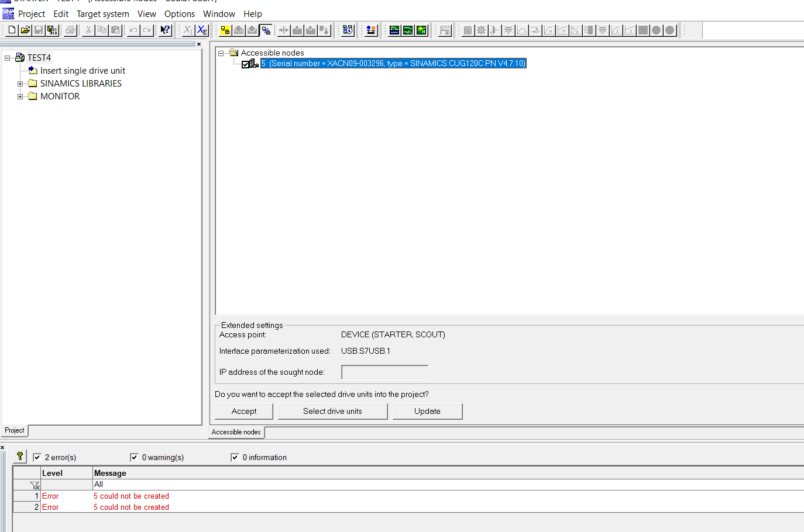This screenshot has height=532, width=804.
Task: Click the save and compile all icon
Action: tap(52, 30)
